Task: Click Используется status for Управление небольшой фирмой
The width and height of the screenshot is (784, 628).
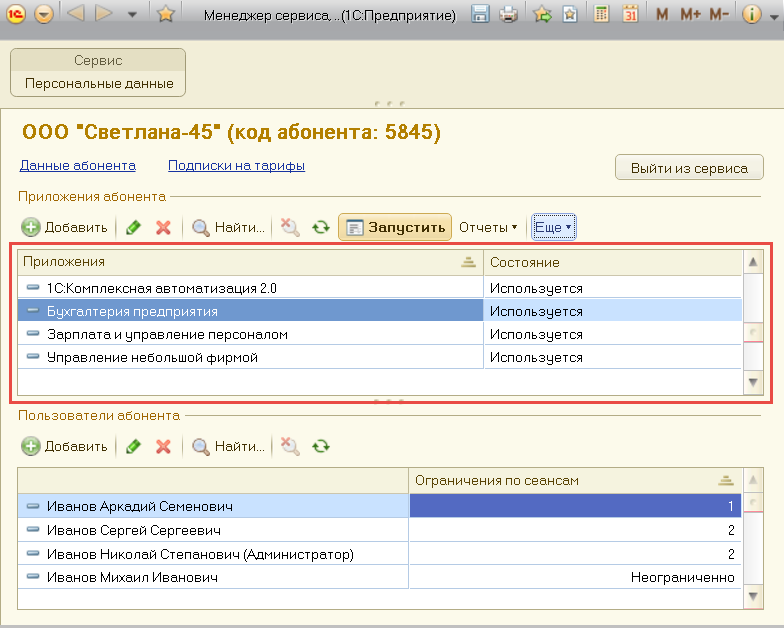Action: click(612, 357)
